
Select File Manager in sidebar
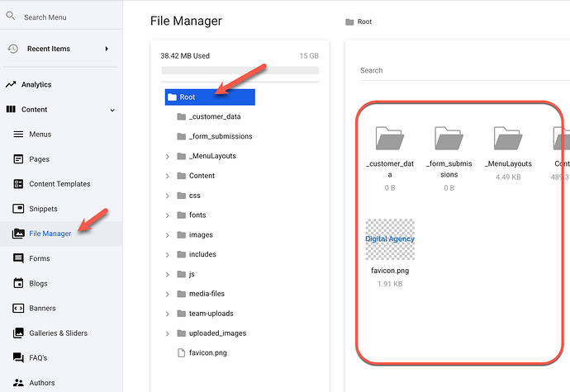(50, 234)
